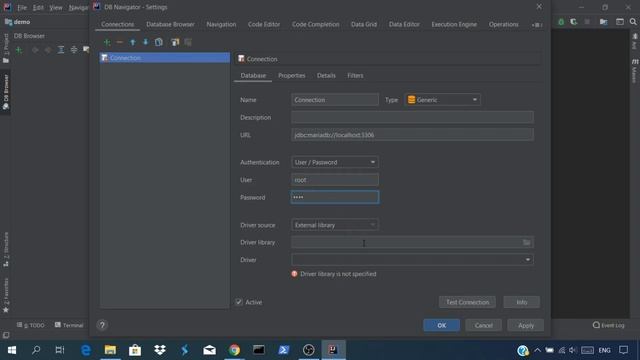Open Microsoft Edge from the taskbar
Viewport: 640px width, 360px height.
(x=86, y=350)
